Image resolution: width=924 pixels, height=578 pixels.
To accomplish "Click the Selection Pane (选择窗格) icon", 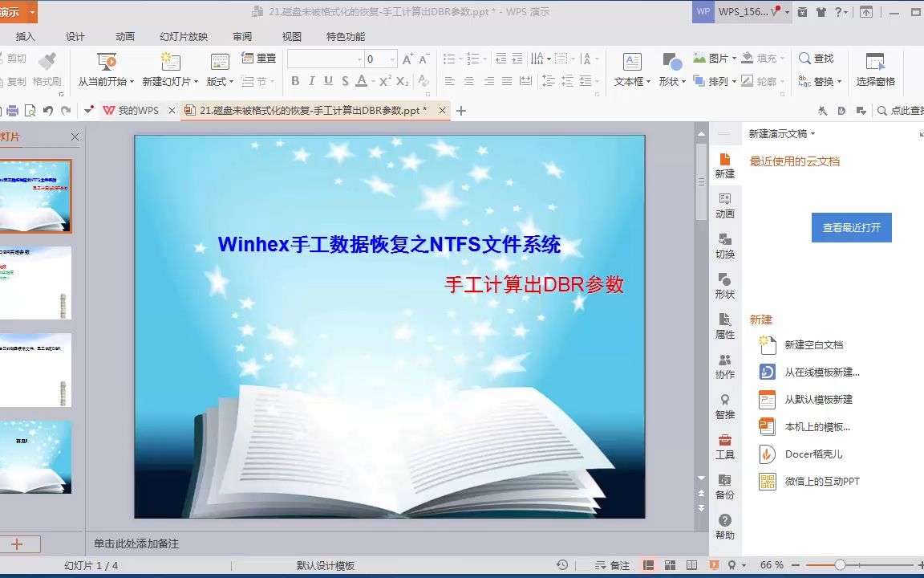I will (873, 72).
